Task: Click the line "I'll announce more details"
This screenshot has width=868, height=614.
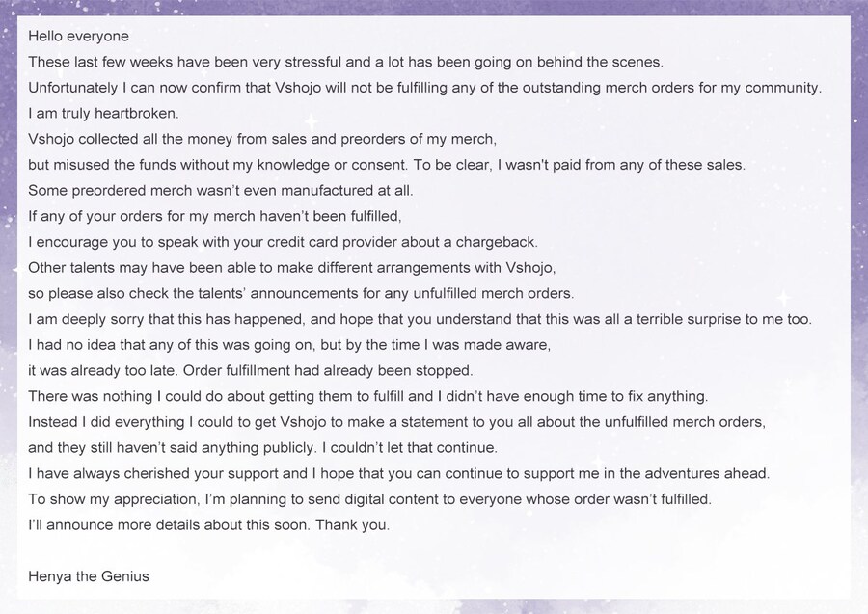Action: point(209,525)
